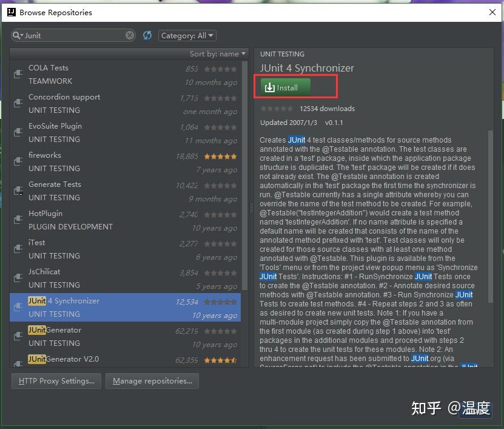Viewport: 504px width, 429px height.
Task: Open the Sort by: name dropdown
Action: 217,53
